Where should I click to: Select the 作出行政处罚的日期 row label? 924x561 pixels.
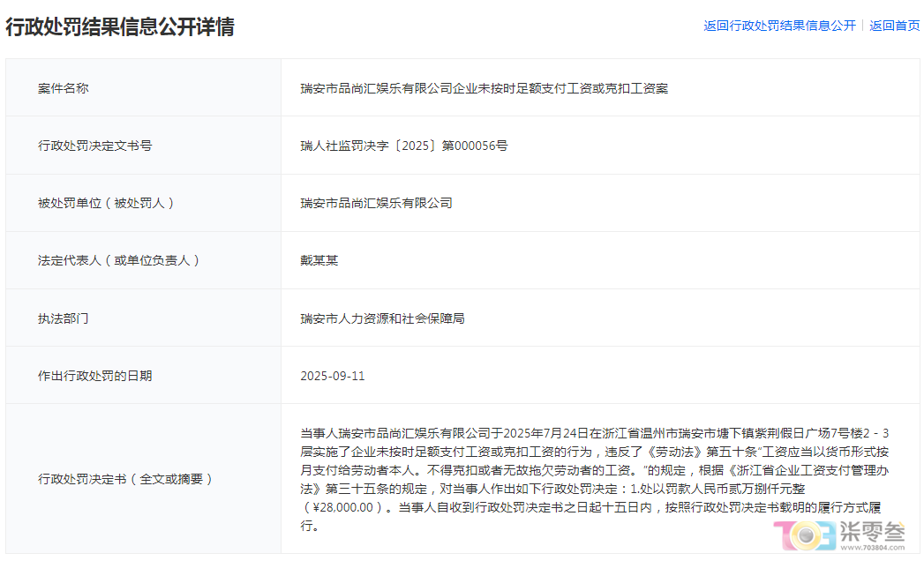tap(95, 376)
